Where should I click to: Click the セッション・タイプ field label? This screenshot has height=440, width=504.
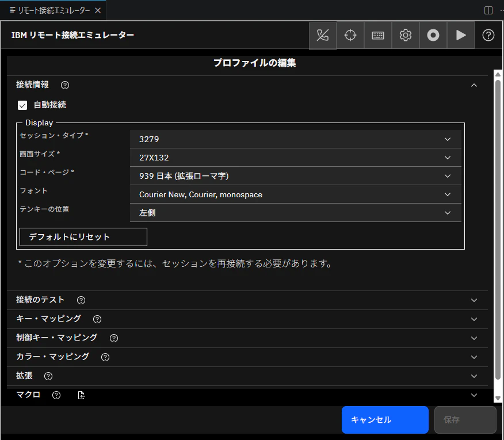point(54,135)
